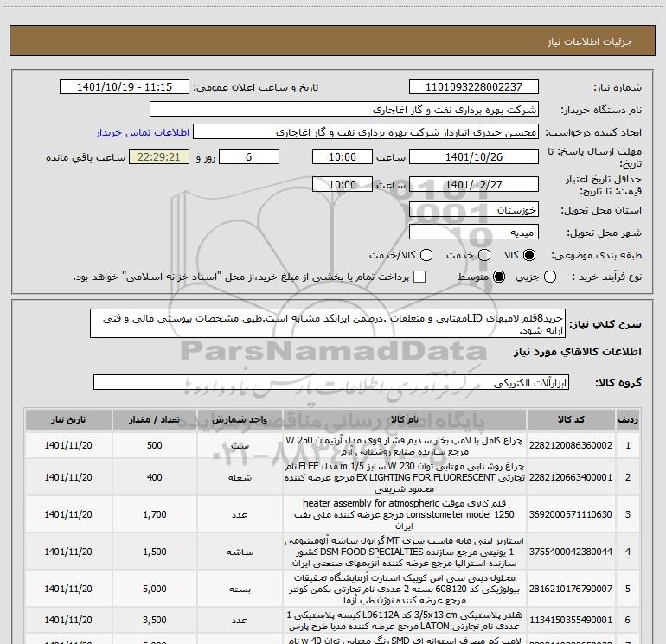Click the LATON plastic holder item name in row 6
Viewport: 666px width, 644px height.
(405, 620)
